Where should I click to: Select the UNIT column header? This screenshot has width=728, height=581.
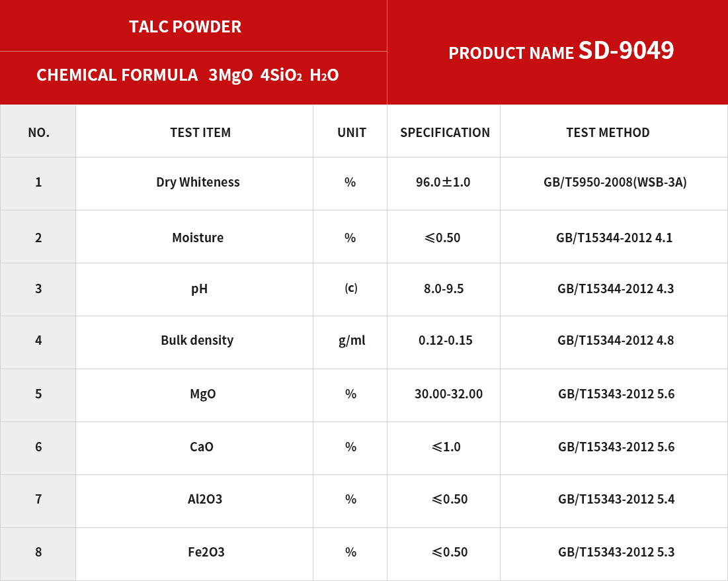(351, 132)
